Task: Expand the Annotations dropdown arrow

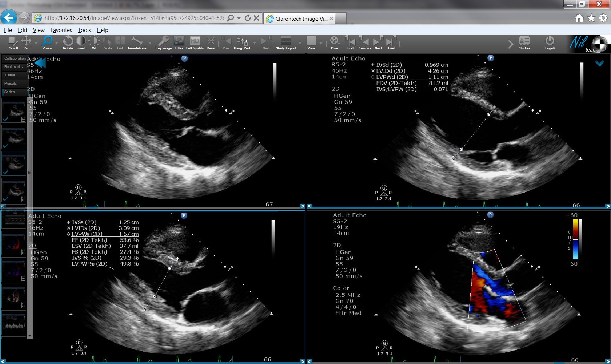Action: coord(150,43)
